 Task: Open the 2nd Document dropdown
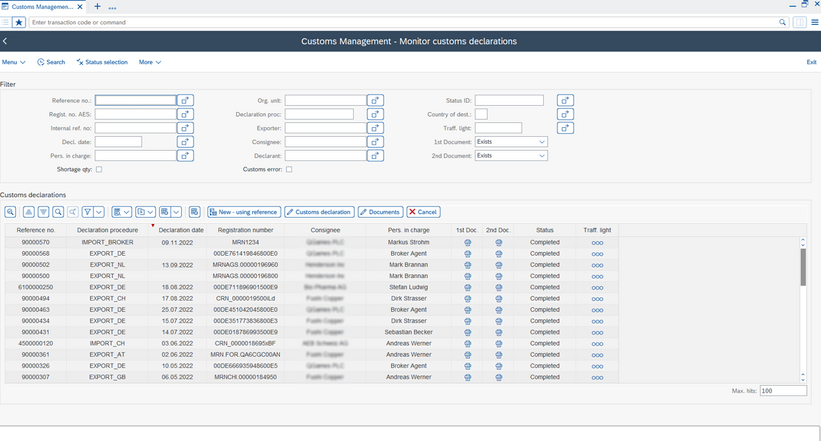pyautogui.click(x=511, y=156)
